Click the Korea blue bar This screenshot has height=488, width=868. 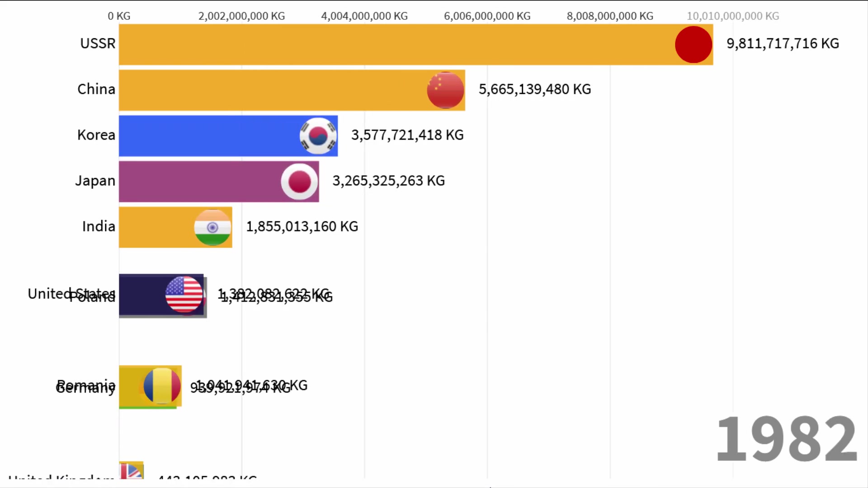click(x=228, y=136)
